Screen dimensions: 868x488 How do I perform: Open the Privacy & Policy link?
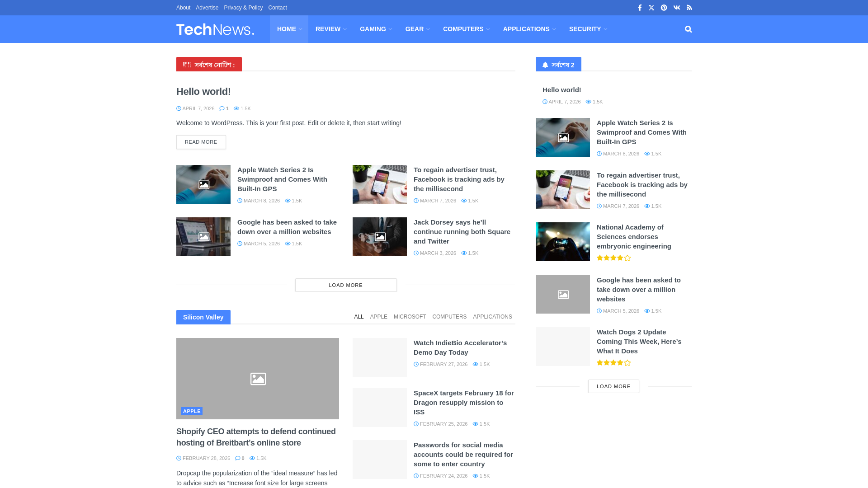point(243,8)
